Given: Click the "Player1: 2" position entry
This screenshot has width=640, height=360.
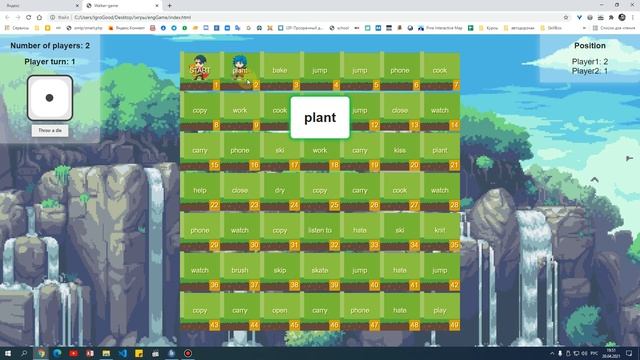Looking at the screenshot, I should (590, 62).
